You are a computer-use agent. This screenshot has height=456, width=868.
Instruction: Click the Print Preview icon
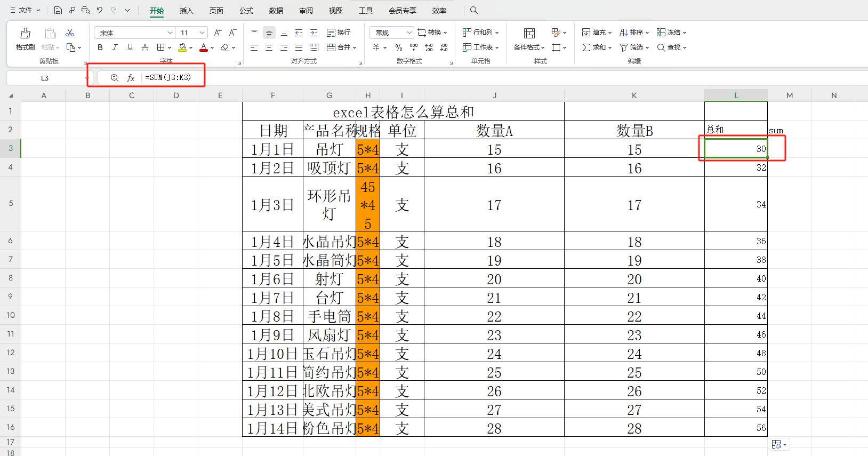click(x=86, y=10)
